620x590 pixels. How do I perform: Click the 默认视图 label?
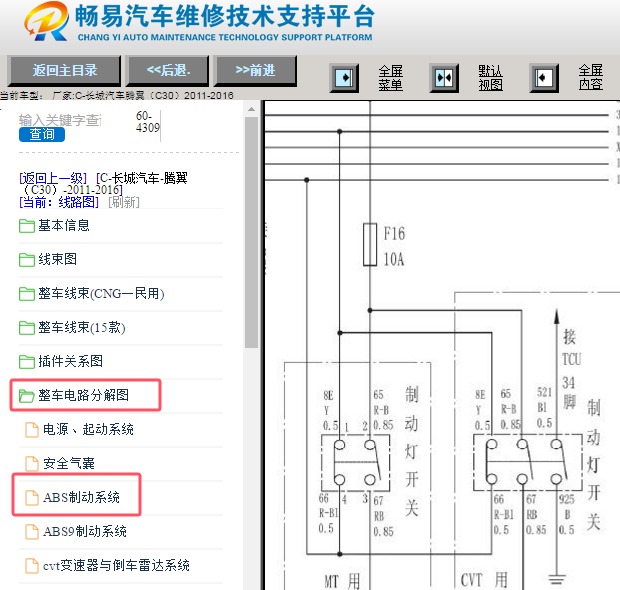(490, 78)
